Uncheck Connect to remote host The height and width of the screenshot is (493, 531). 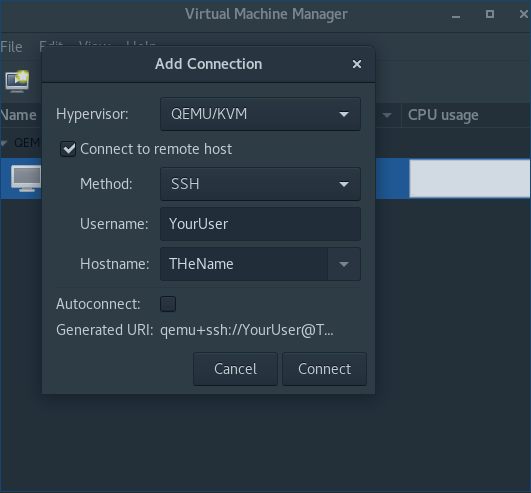click(x=68, y=149)
